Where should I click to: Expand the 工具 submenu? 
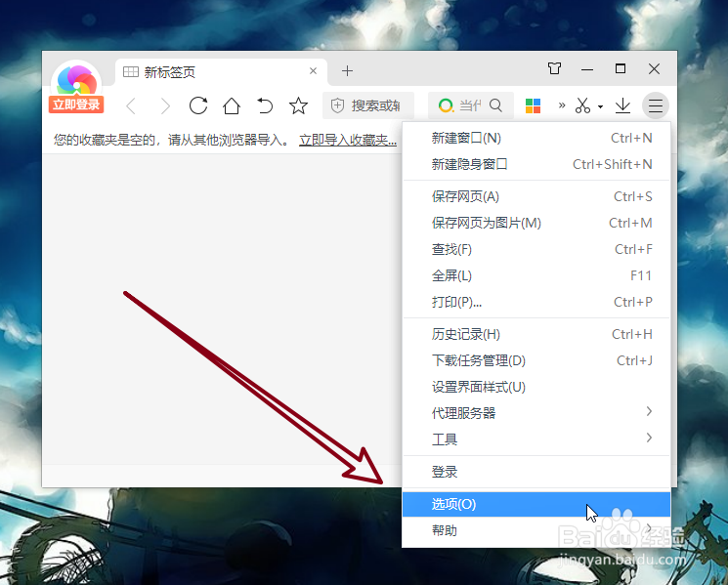click(x=536, y=439)
